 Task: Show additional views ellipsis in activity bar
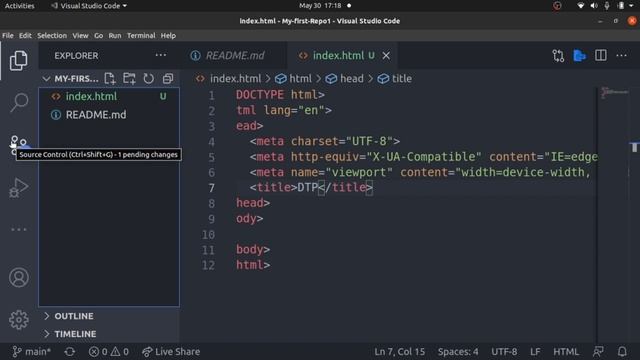pyautogui.click(x=19, y=229)
